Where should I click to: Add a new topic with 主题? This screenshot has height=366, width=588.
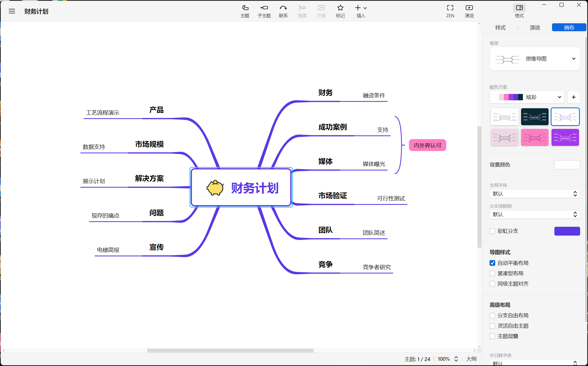(x=245, y=11)
